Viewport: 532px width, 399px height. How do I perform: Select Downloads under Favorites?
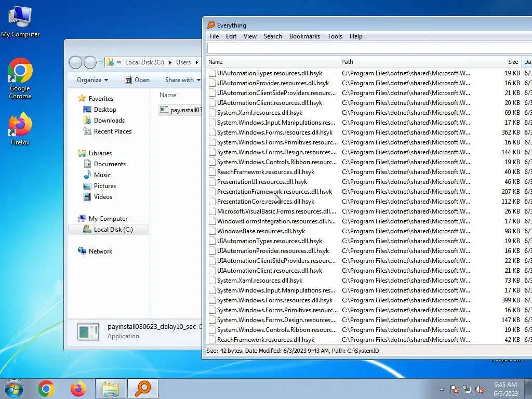[104, 121]
